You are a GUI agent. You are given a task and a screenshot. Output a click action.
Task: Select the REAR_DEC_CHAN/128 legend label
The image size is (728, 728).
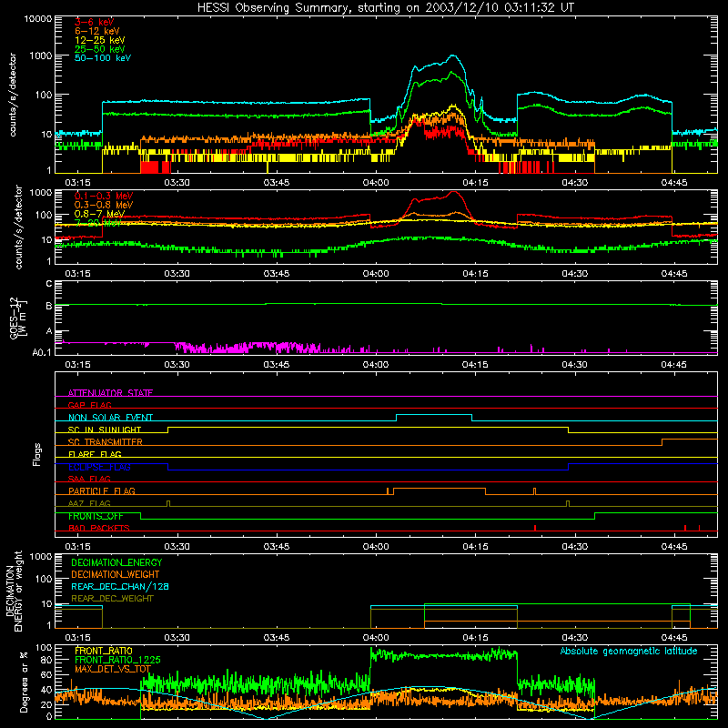coord(120,586)
